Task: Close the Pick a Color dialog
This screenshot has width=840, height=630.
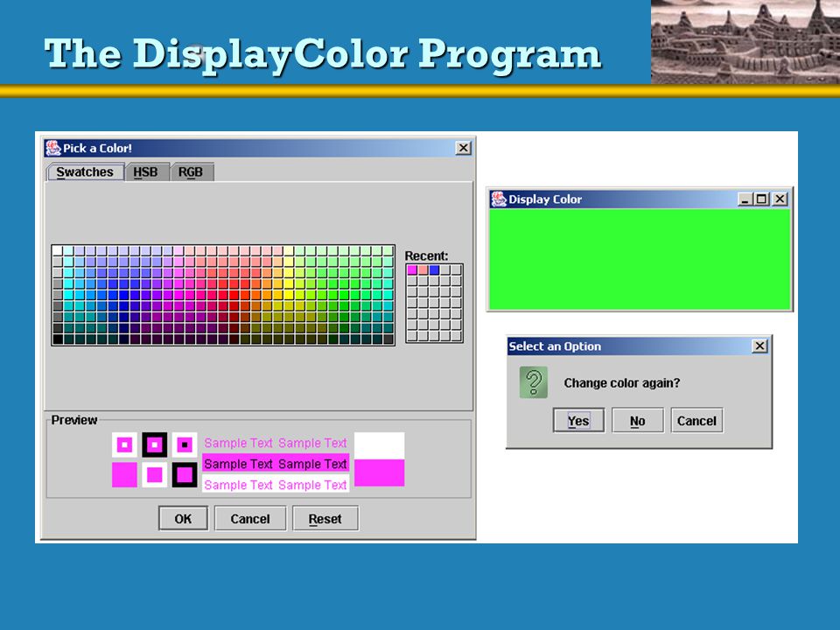Action: [x=464, y=148]
